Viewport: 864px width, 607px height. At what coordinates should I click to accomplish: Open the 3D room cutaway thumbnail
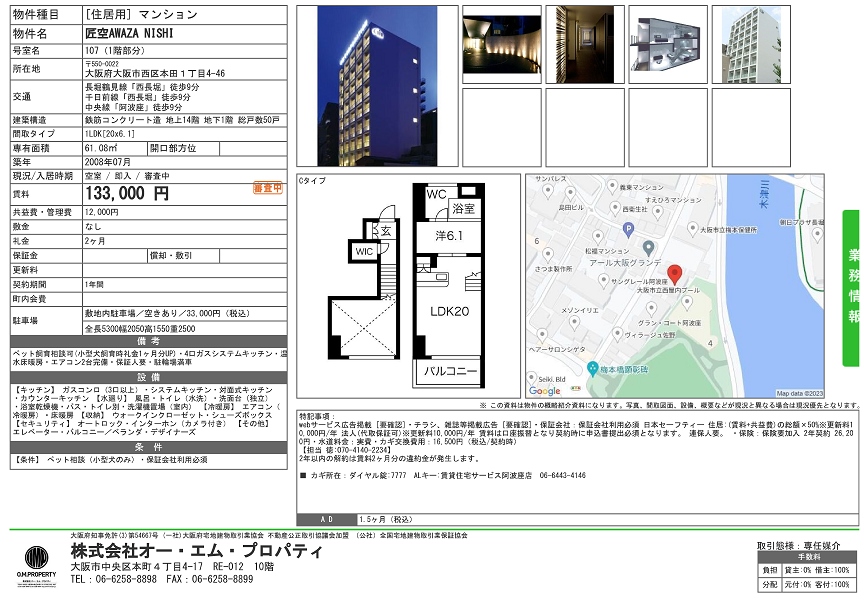(668, 45)
